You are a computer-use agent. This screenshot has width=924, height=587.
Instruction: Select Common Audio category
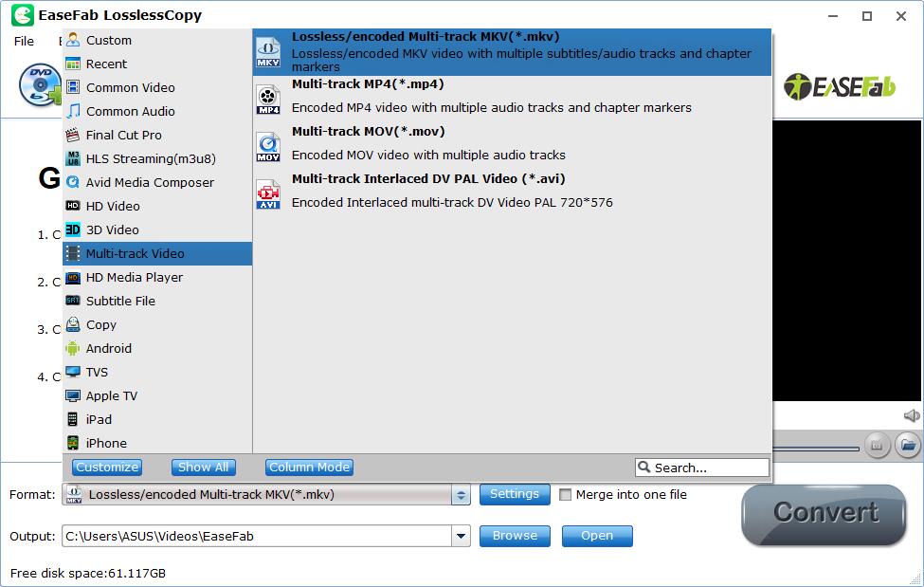point(157,111)
